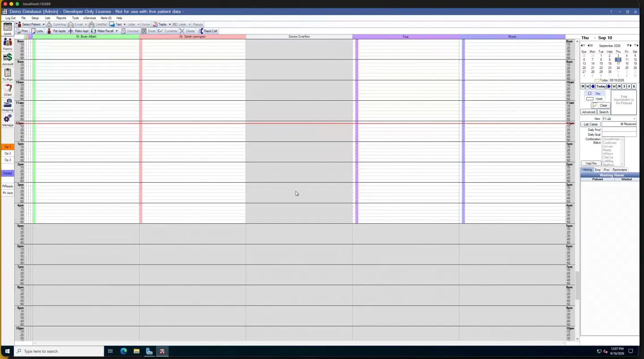Click the Pat Appts toolbar button
The height and width of the screenshot is (359, 644).
tap(56, 31)
